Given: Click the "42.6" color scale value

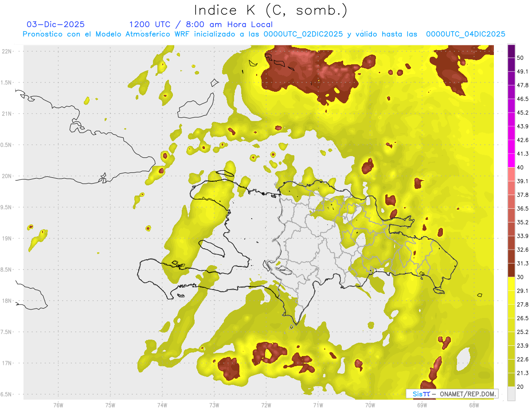Looking at the screenshot, I should tap(522, 140).
